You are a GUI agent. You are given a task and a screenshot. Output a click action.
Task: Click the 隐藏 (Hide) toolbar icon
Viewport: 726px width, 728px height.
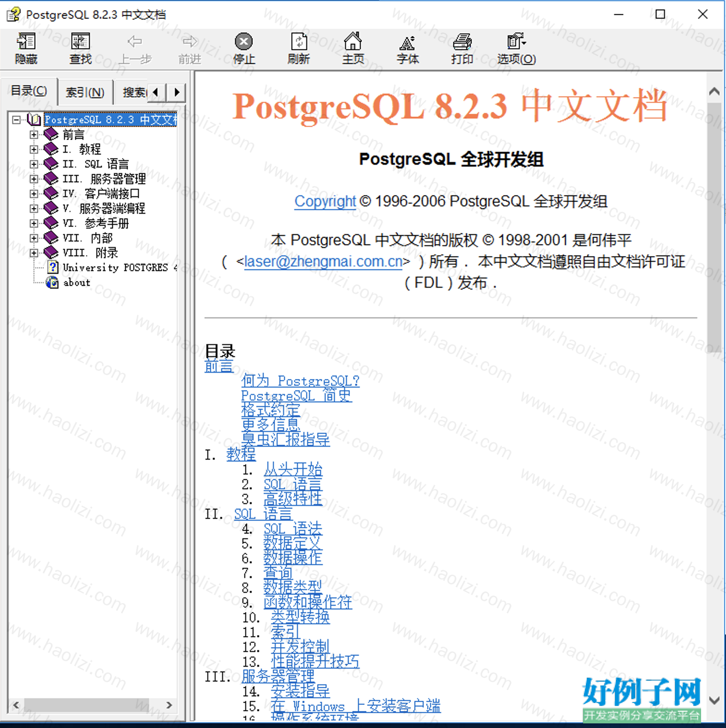[26, 41]
